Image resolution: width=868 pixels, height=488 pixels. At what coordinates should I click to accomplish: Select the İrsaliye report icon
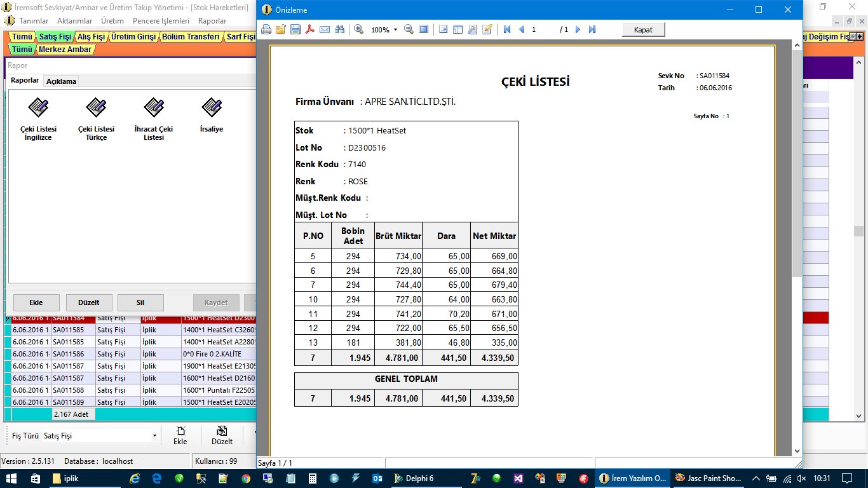(212, 107)
